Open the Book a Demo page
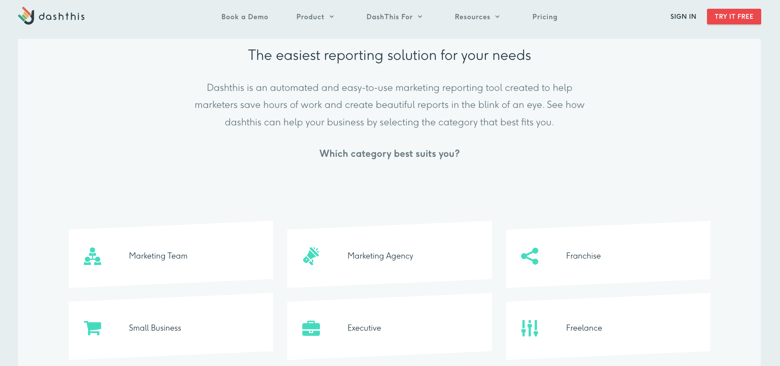The width and height of the screenshot is (780, 366). pyautogui.click(x=245, y=17)
